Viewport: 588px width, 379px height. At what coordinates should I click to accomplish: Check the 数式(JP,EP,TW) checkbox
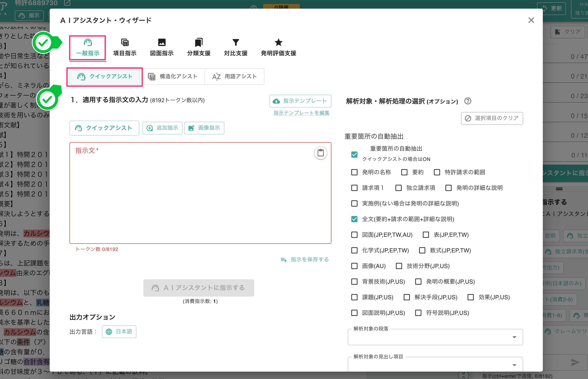[x=422, y=250]
